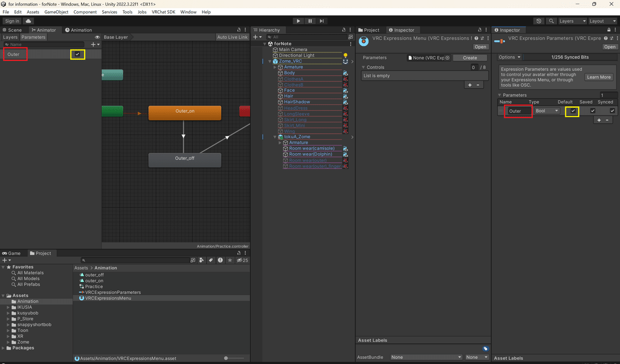This screenshot has height=364, width=620.
Task: Click the hidden-objects count icon showing 25
Action: pyautogui.click(x=241, y=260)
